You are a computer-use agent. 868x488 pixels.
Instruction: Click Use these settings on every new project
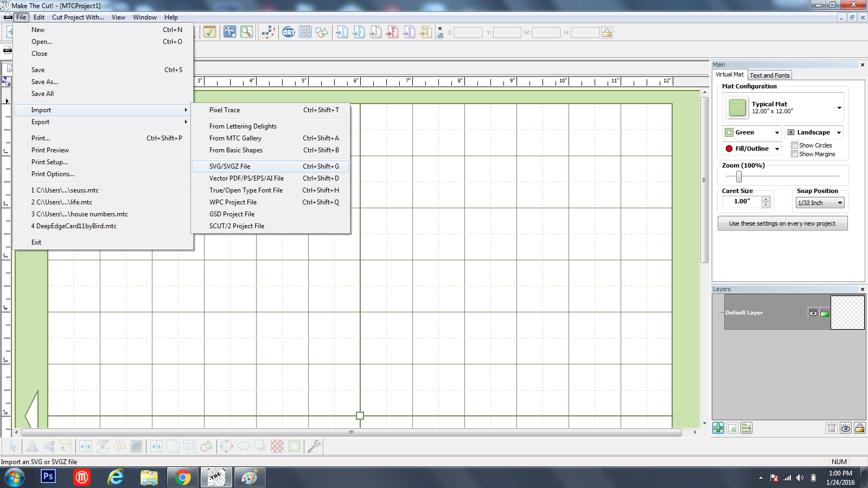tap(782, 223)
